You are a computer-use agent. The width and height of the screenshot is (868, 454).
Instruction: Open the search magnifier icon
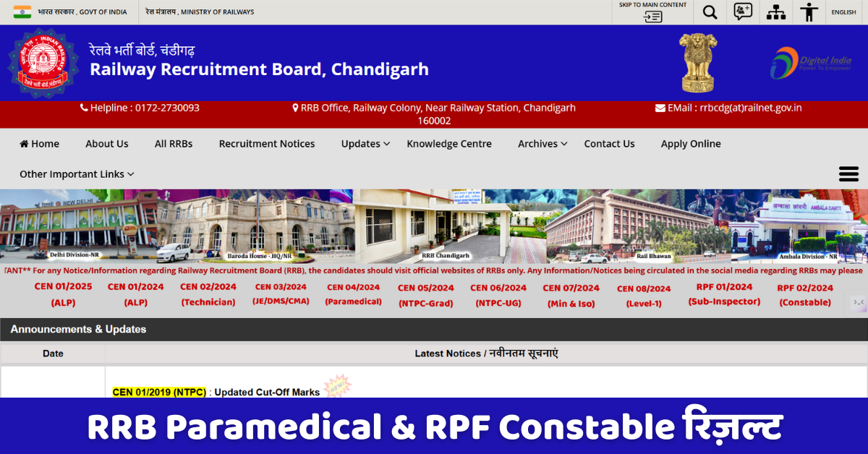(710, 12)
